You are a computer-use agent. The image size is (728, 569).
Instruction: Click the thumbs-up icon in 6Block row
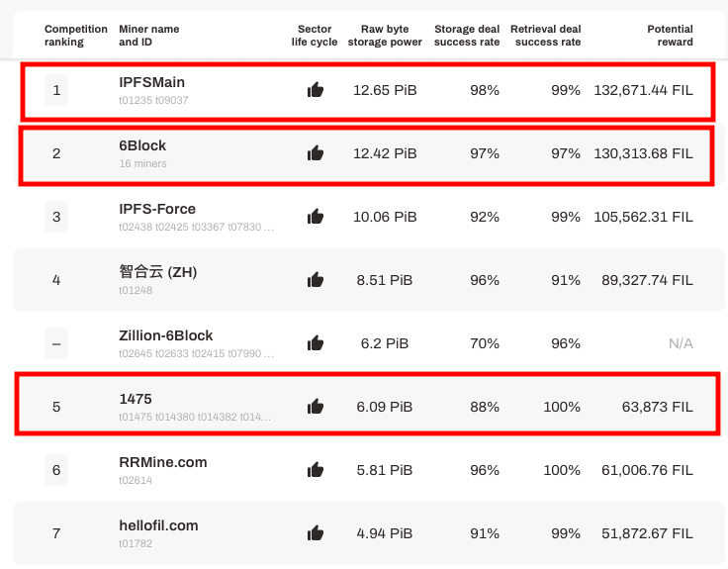tap(316, 152)
